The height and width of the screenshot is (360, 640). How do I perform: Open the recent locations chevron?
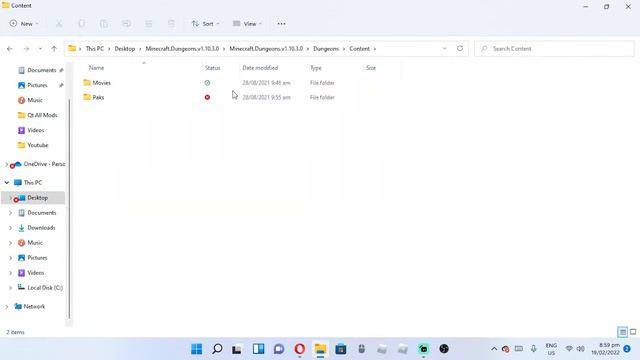tap(40, 49)
